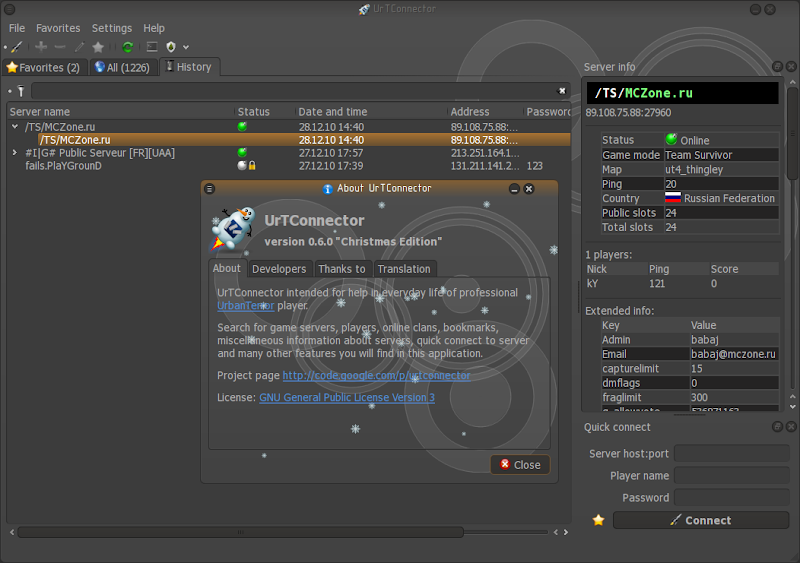Open the dropdown arrow beside the shield icon
Screen dimensions: 800x563
coord(186,47)
